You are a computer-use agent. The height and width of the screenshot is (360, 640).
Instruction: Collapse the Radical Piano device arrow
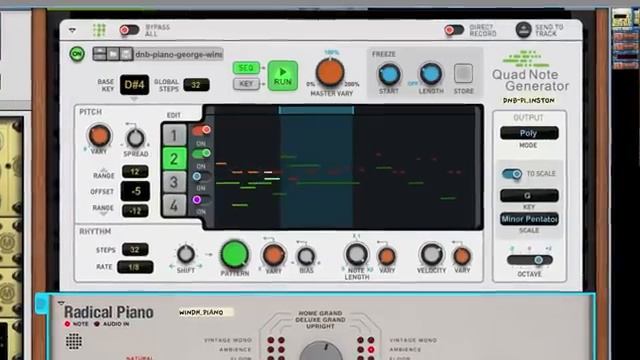(x=61, y=303)
